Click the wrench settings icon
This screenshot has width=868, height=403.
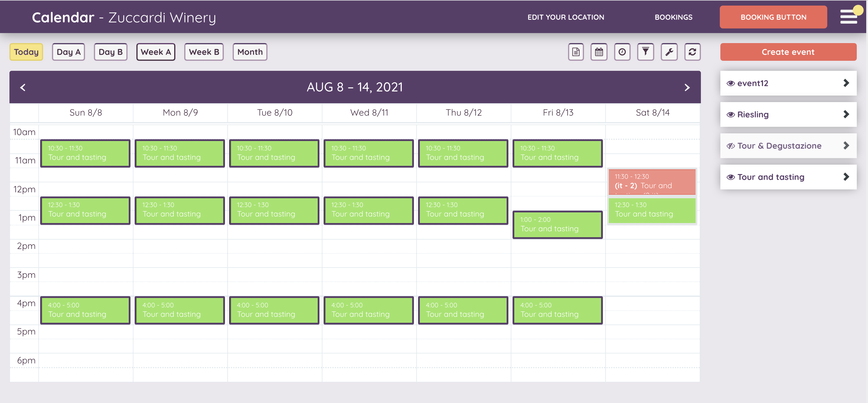[x=669, y=52]
